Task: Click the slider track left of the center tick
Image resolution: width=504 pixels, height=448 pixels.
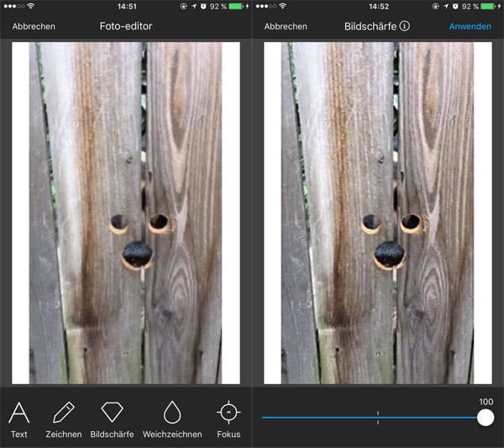Action: pos(319,417)
